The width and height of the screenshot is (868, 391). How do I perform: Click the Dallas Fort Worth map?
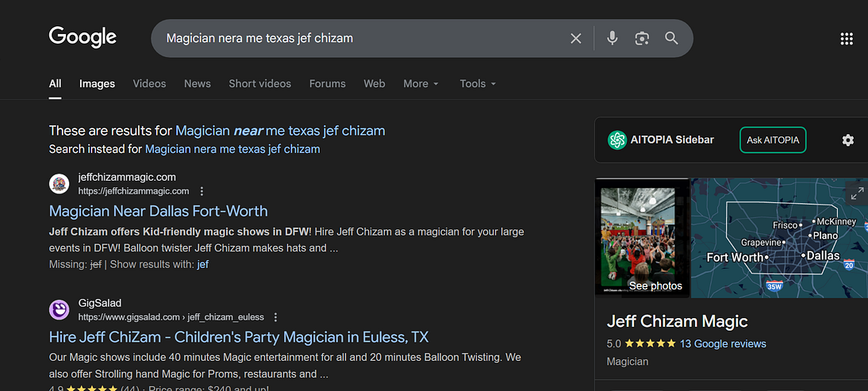(x=779, y=238)
